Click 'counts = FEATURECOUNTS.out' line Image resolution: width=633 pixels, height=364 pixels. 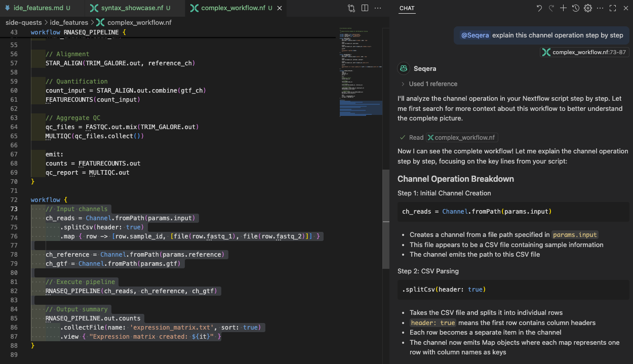click(93, 164)
